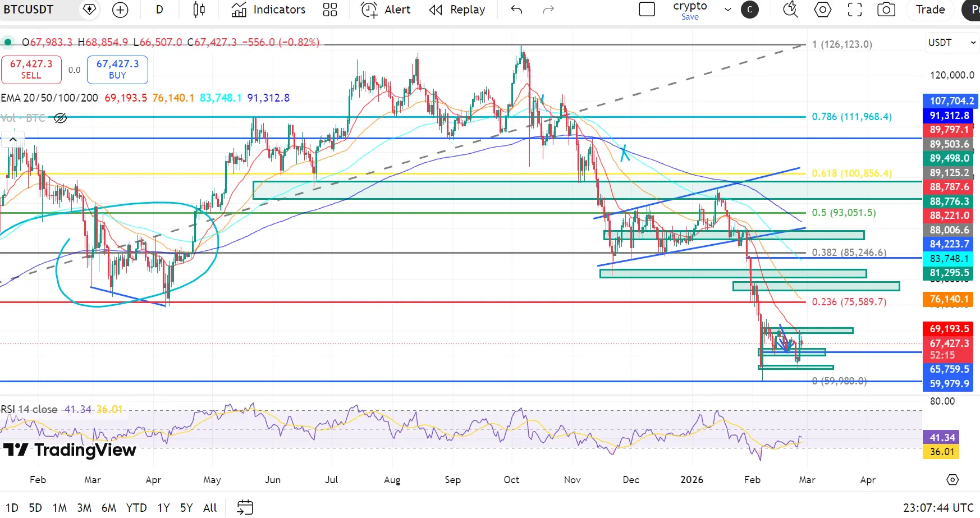Screen dimensions: 980x518
Task: Expand the crypto layout options chevron
Action: 728,10
